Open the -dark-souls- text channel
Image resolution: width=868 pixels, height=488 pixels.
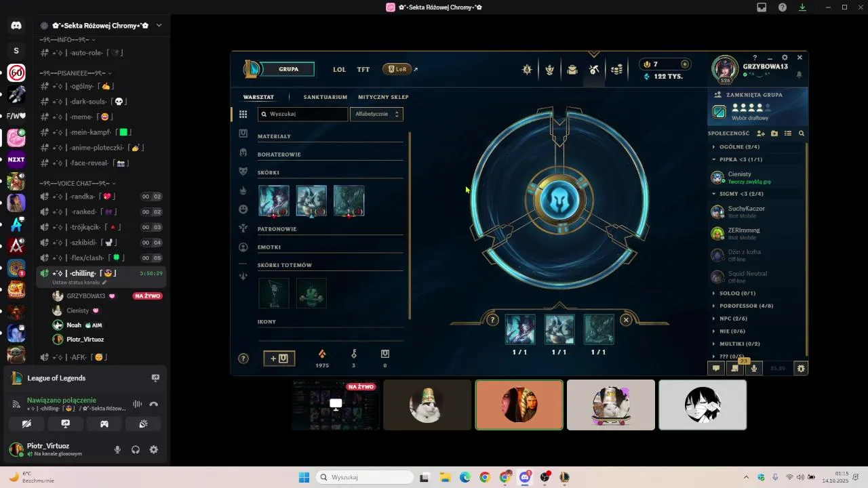(x=82, y=102)
